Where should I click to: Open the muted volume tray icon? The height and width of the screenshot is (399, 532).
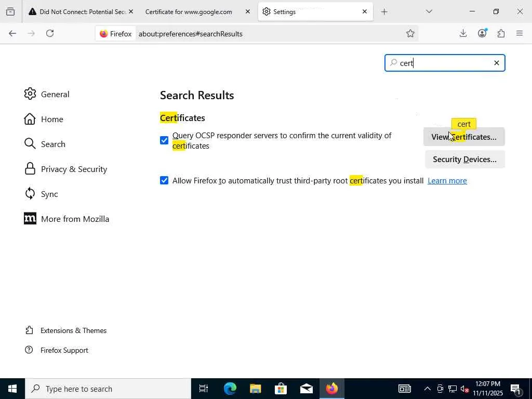pyautogui.click(x=464, y=389)
